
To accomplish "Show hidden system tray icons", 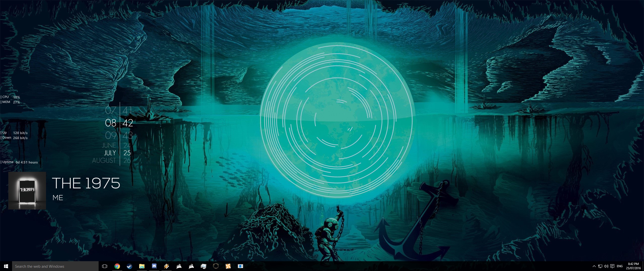I will click(594, 266).
